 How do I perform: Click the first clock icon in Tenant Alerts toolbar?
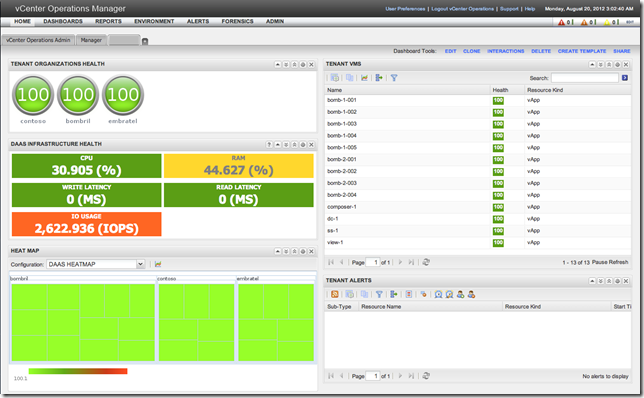(x=438, y=294)
